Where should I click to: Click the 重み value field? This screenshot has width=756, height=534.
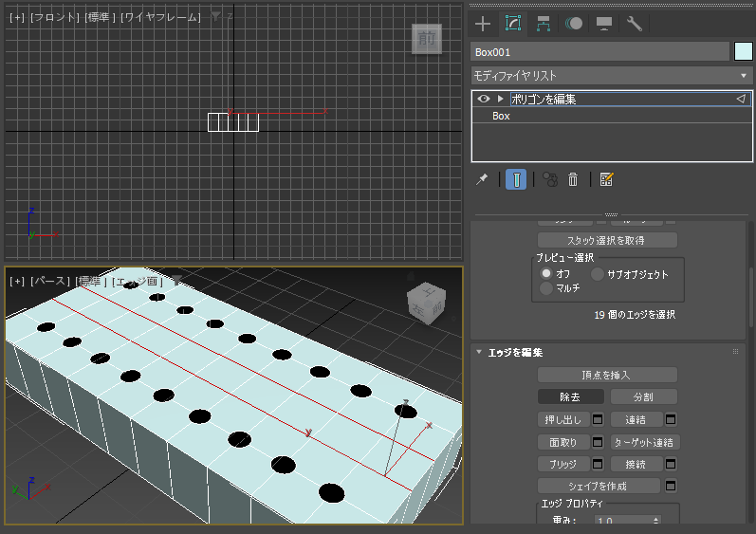coord(623,521)
